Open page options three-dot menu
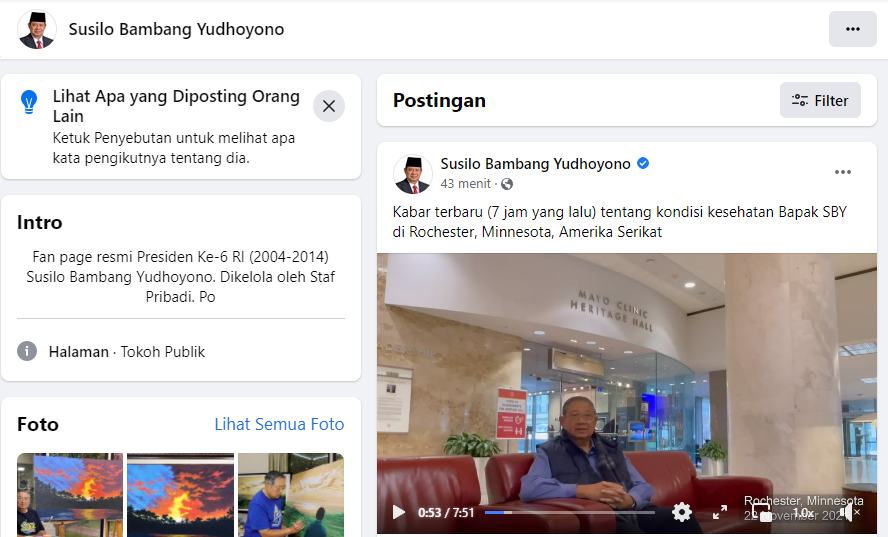The width and height of the screenshot is (888, 537). point(852,29)
